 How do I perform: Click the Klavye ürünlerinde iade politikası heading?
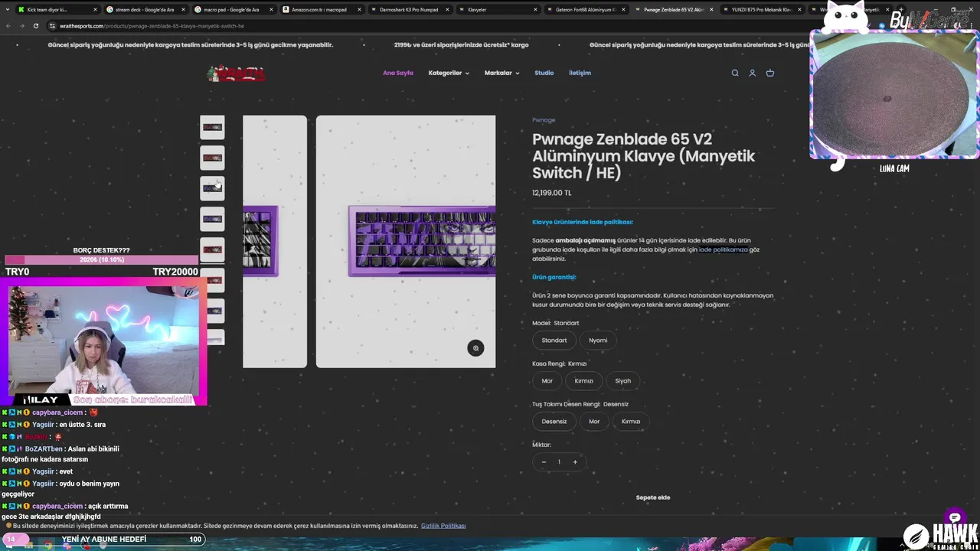click(583, 222)
